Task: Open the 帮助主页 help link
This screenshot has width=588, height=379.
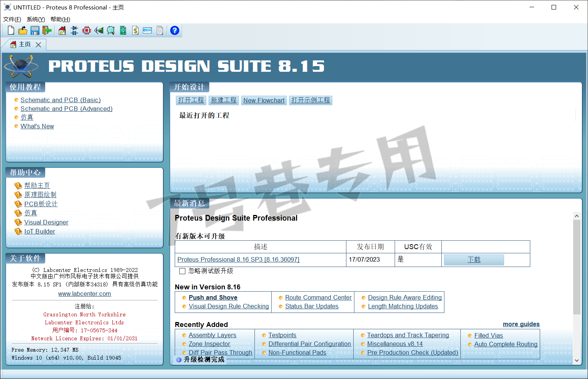Action: click(37, 186)
